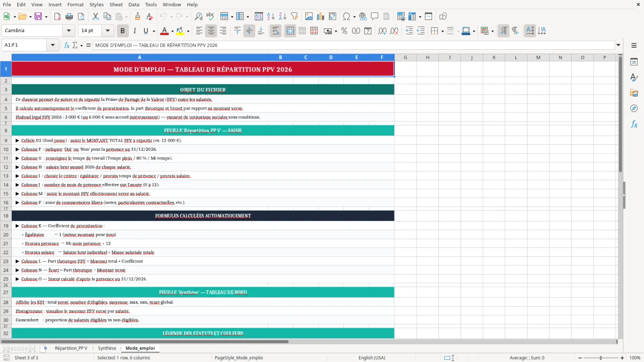Open Find & Replace icon
This screenshot has height=362, width=644.
point(199,17)
